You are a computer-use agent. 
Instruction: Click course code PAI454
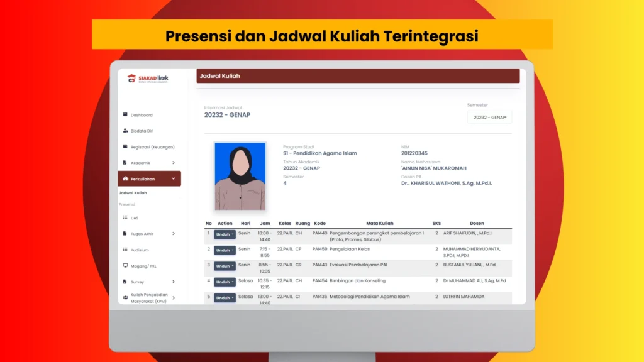click(x=319, y=281)
